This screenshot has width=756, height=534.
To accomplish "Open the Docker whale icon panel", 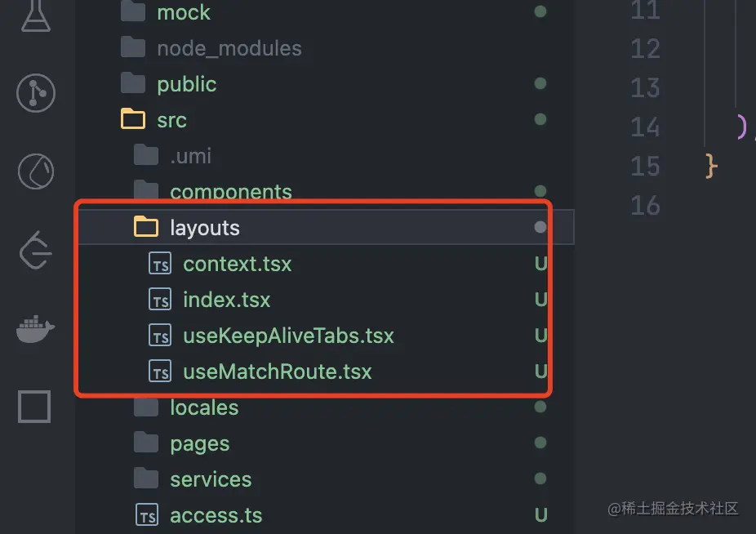I will pos(35,329).
